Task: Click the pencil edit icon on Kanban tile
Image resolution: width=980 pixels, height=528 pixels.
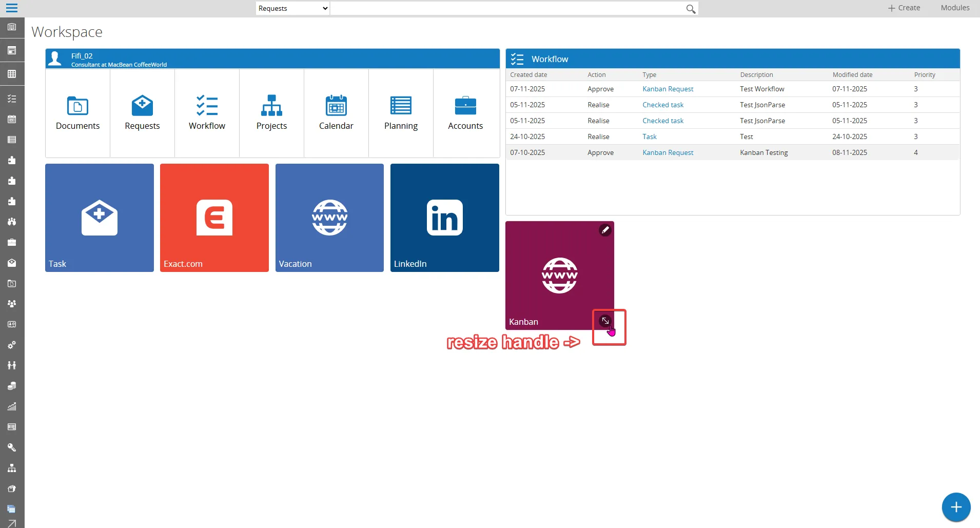Action: click(605, 230)
